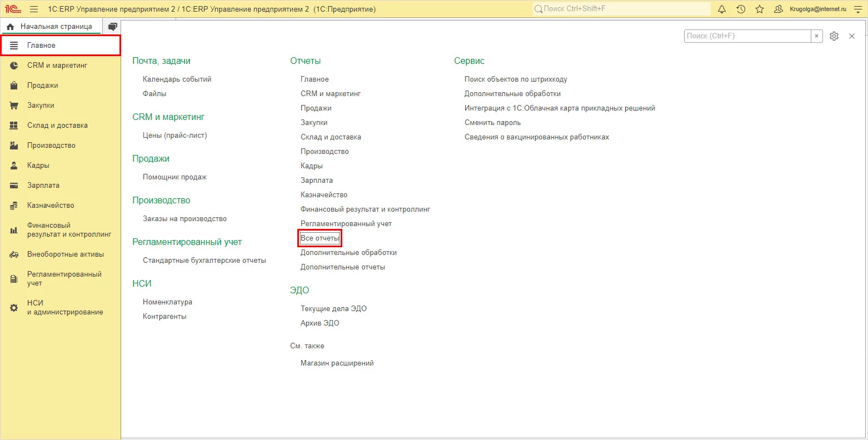Click user name Krugolga@internet.ru
The height and width of the screenshot is (440, 868).
(818, 9)
